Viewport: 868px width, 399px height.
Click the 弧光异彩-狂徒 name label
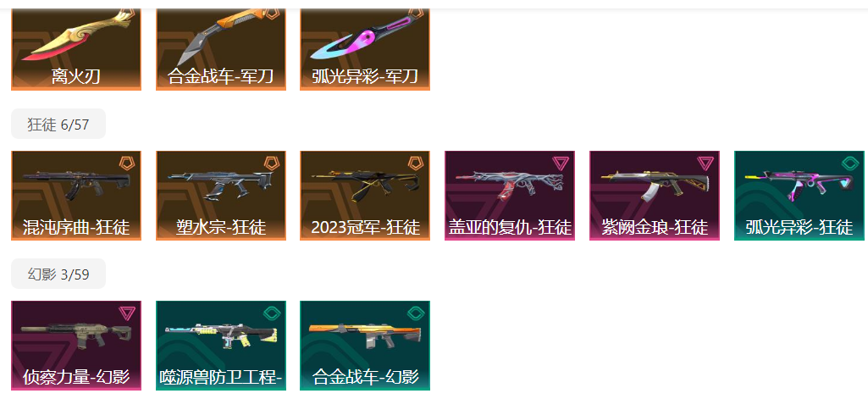click(x=799, y=227)
